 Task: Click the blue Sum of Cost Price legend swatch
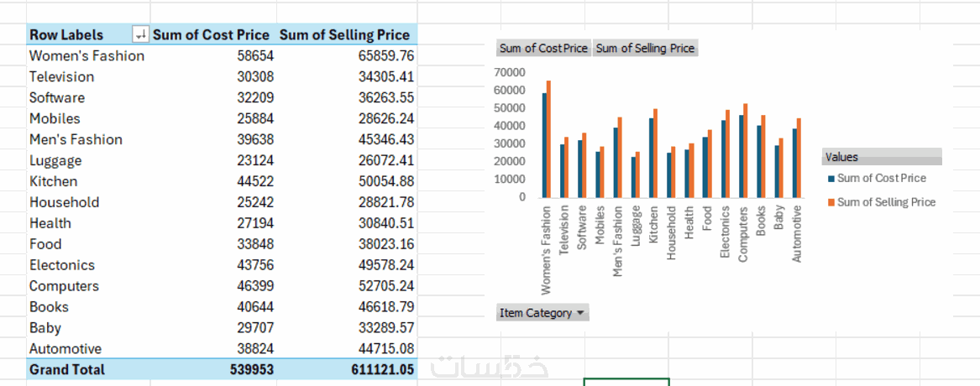tap(831, 178)
